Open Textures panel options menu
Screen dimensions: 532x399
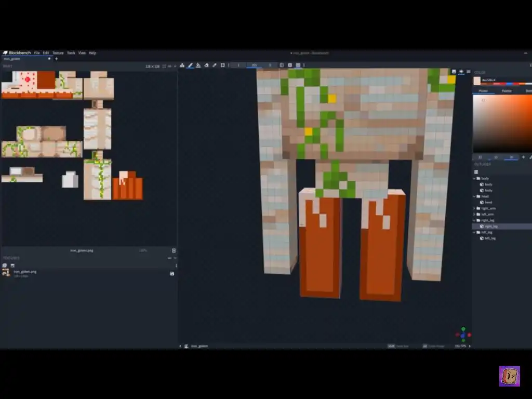click(170, 258)
